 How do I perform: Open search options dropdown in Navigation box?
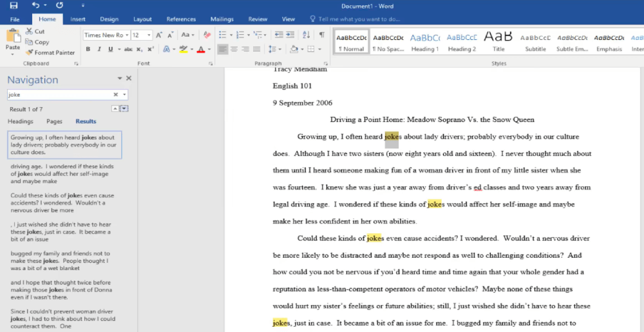(x=124, y=94)
